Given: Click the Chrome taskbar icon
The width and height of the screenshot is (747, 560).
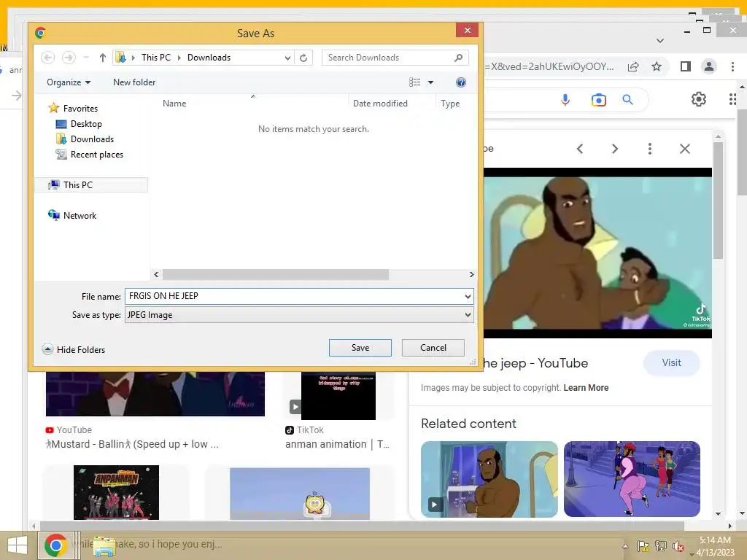Looking at the screenshot, I should 55,545.
